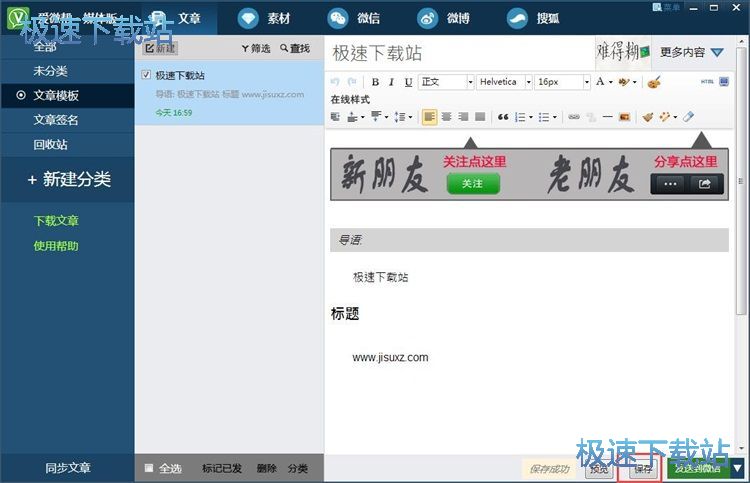Switch to HTML source view
This screenshot has width=750, height=483.
(707, 82)
